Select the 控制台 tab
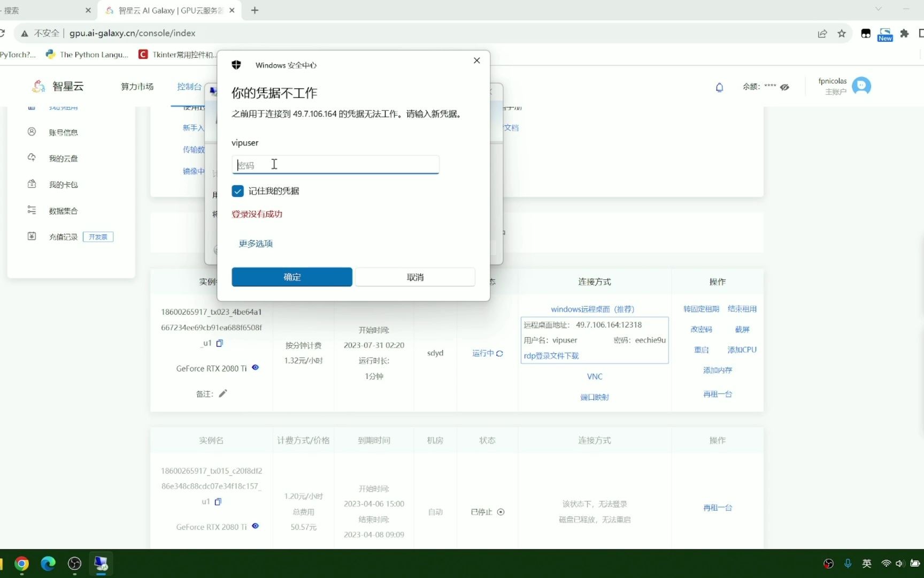Viewport: 924px width, 578px height. click(x=189, y=87)
